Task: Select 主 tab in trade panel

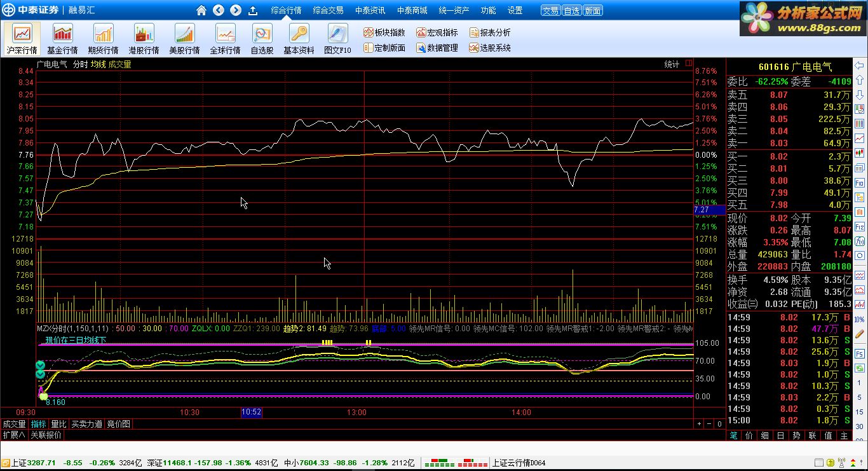Action: coord(844,435)
